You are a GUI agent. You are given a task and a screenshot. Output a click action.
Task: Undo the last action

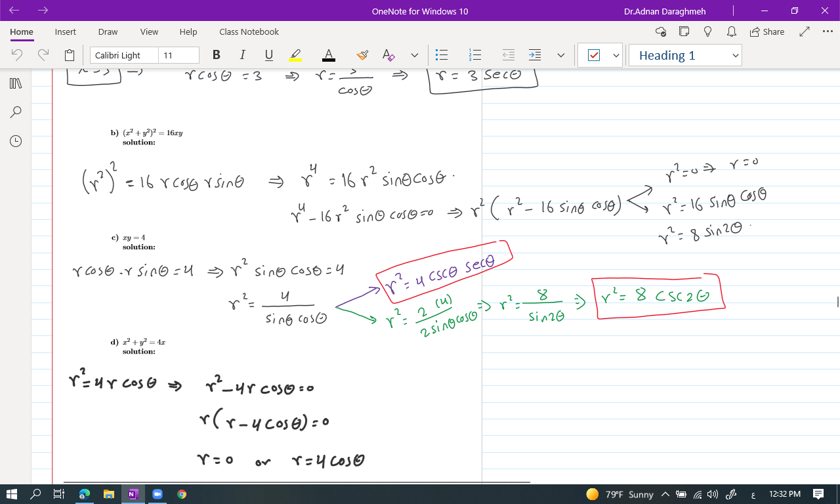(x=18, y=55)
